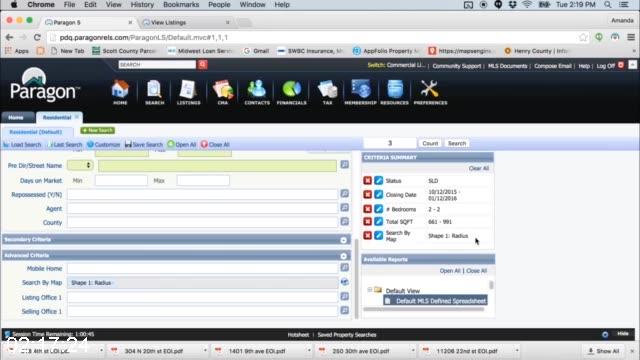Click the Hotsheet link
640x360 pixels.
(298, 335)
